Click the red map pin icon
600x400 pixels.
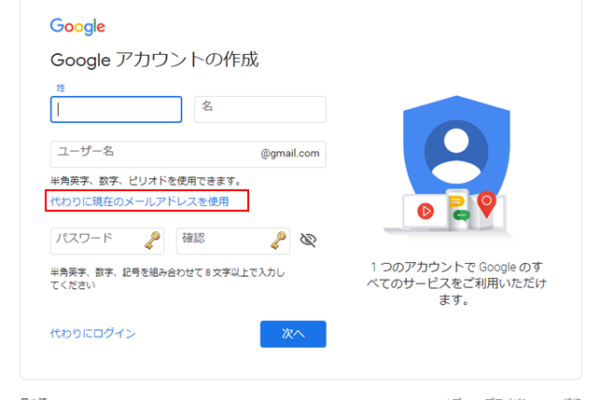pyautogui.click(x=486, y=206)
